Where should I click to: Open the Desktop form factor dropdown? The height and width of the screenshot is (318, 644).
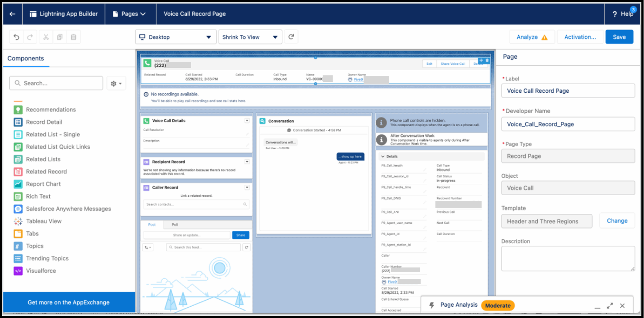click(x=176, y=37)
